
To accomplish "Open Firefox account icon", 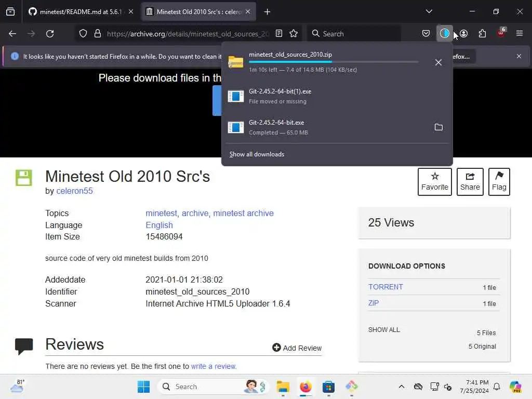I will pos(464,34).
